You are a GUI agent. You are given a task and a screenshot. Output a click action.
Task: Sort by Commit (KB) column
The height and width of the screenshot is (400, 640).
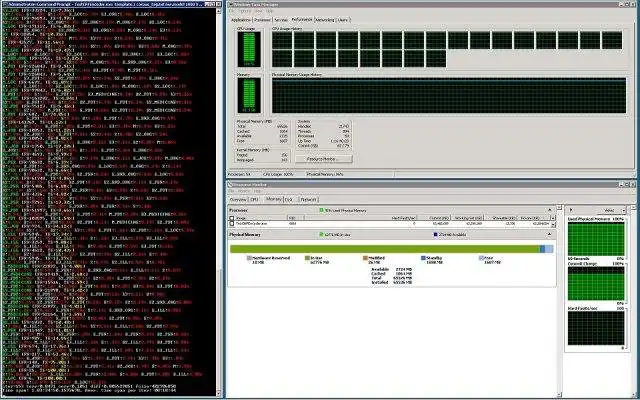(434, 218)
